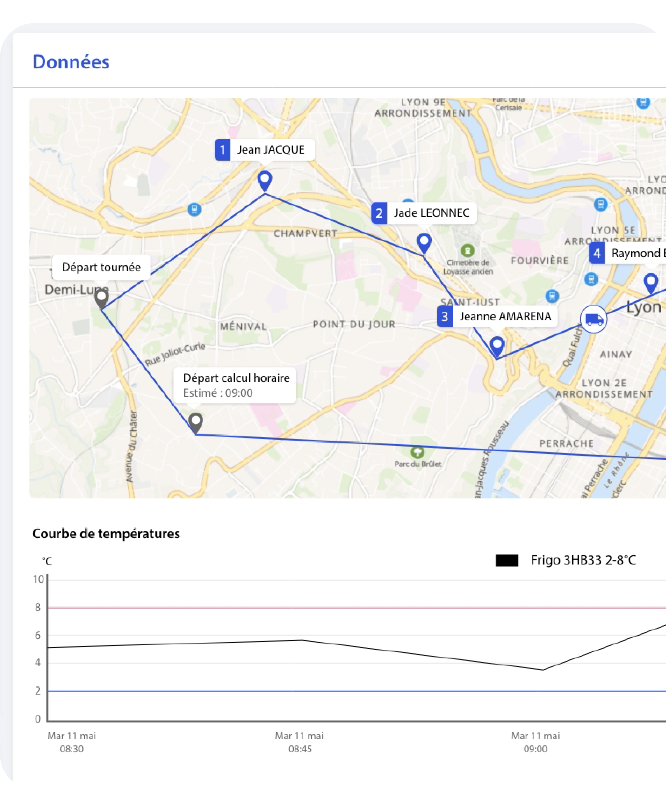
Task: Open Départ calcul horaire Estimé 09:00 tooltip
Action: point(235,385)
